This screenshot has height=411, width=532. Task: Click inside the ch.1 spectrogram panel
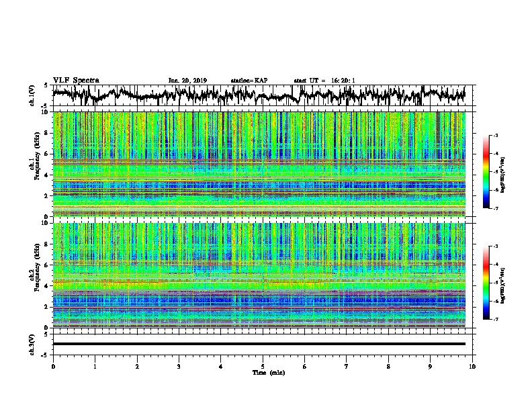coord(259,164)
